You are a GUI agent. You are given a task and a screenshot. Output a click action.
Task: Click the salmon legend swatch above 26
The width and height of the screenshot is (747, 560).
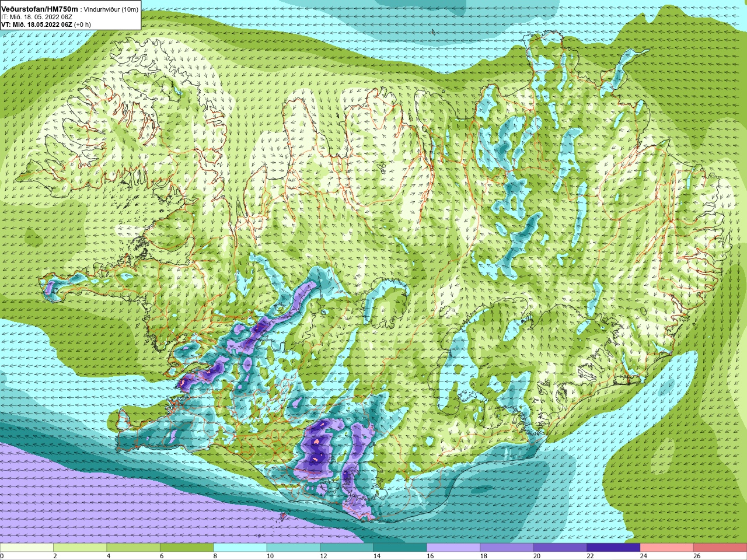click(x=720, y=548)
